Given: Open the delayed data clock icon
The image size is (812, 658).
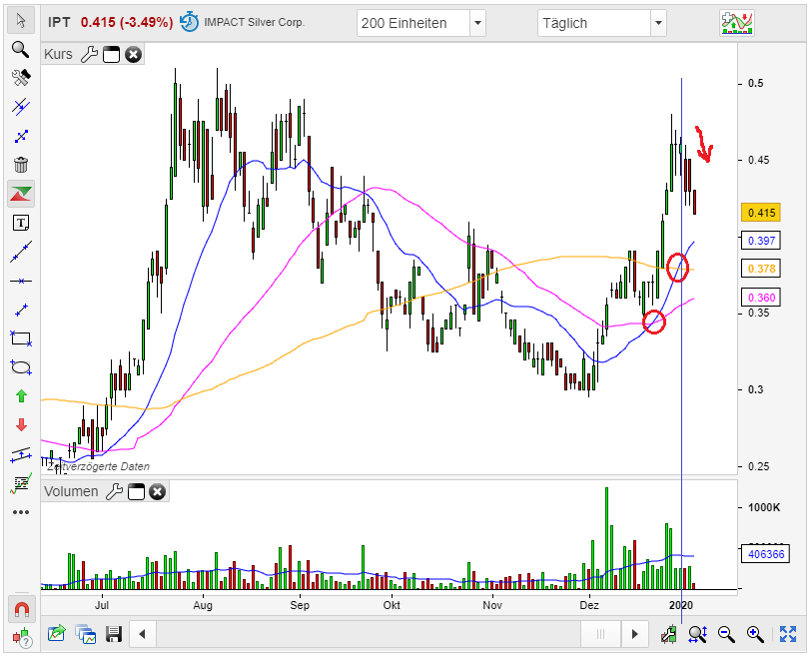Looking at the screenshot, I should click(189, 22).
